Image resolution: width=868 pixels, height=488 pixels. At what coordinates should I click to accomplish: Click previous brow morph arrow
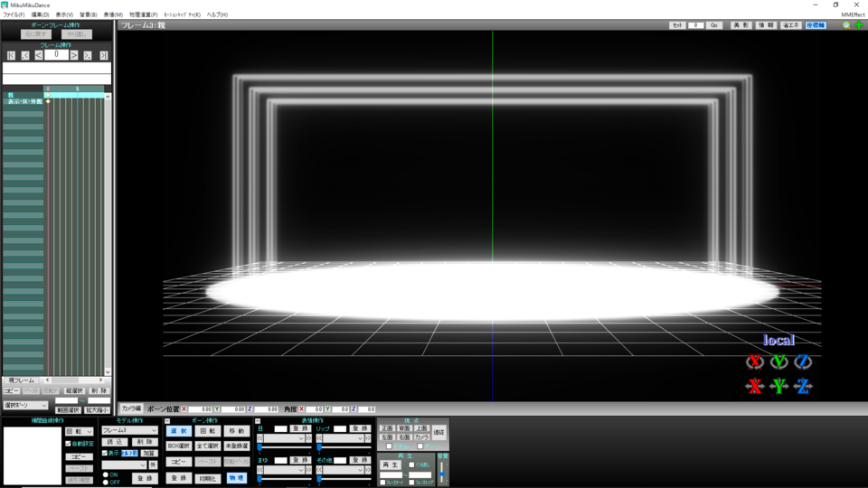point(260,470)
